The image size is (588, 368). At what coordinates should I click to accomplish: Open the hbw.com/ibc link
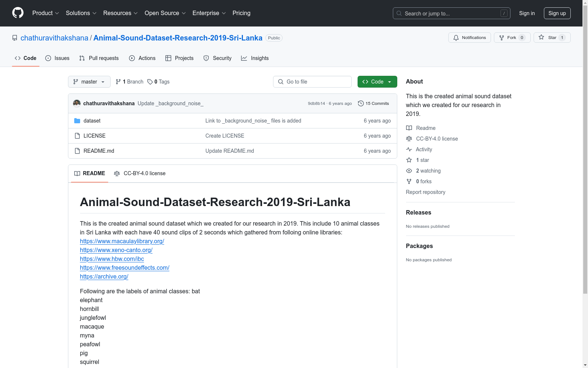pos(112,259)
